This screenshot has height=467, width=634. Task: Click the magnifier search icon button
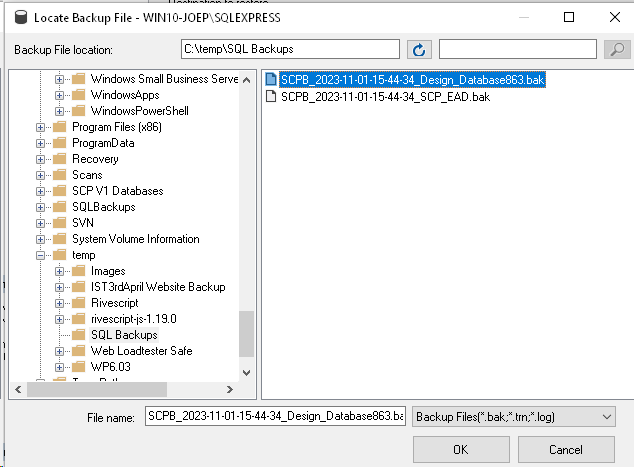tap(617, 50)
